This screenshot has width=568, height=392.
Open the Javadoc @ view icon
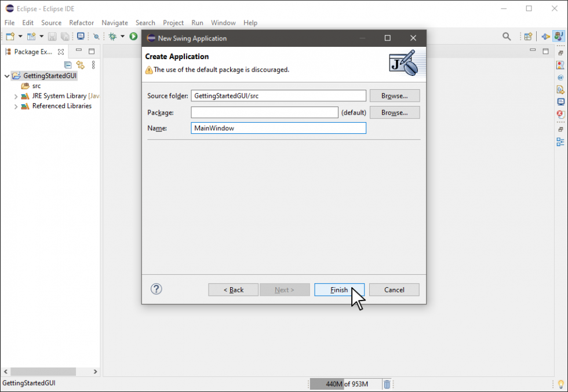[x=560, y=78]
